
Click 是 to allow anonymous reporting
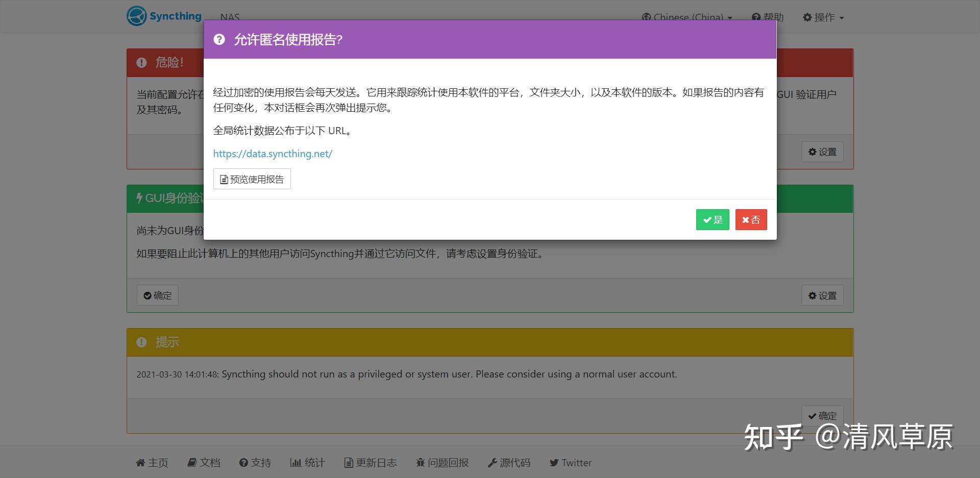[713, 219]
